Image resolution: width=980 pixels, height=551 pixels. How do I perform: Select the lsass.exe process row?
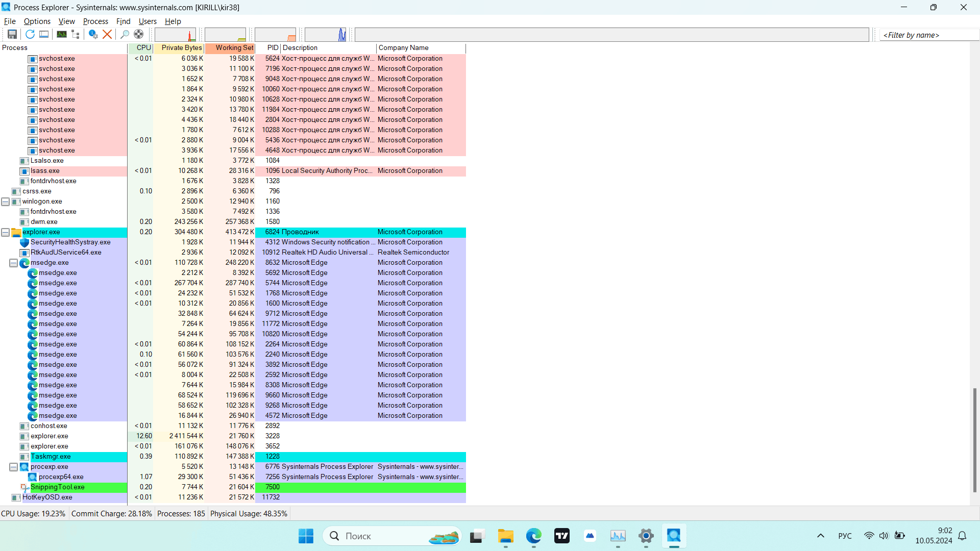point(233,171)
